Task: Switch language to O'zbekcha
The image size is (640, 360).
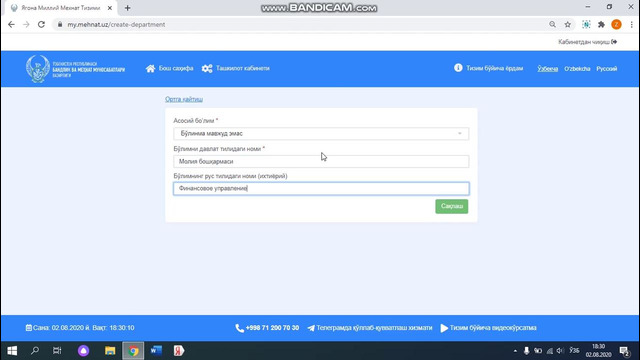Action: (577, 69)
